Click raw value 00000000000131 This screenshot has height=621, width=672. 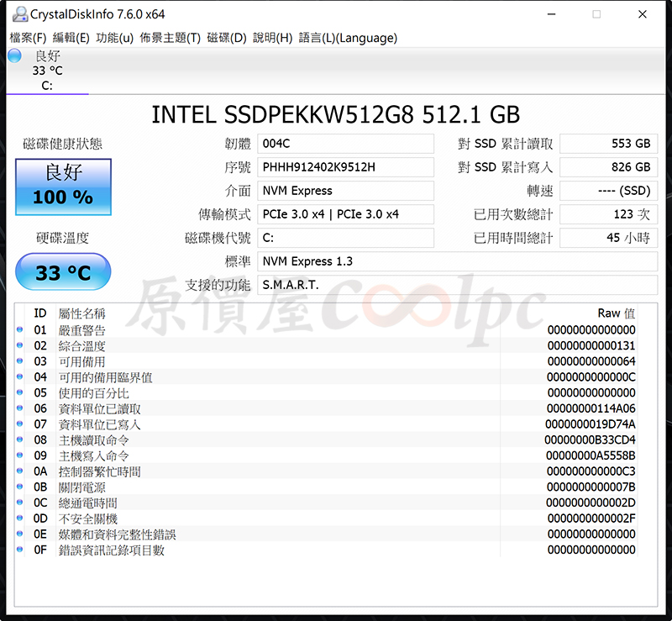pyautogui.click(x=591, y=345)
